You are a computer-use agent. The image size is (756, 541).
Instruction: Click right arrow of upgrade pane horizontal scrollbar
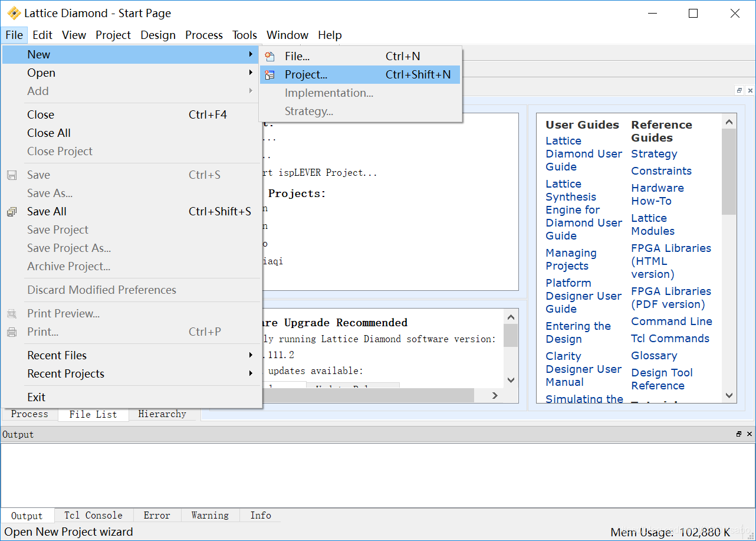pos(495,396)
